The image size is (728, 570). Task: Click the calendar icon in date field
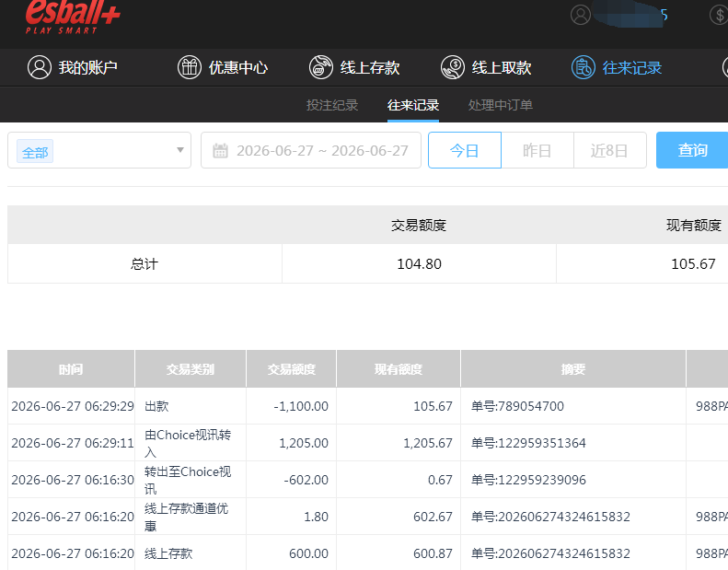point(220,150)
